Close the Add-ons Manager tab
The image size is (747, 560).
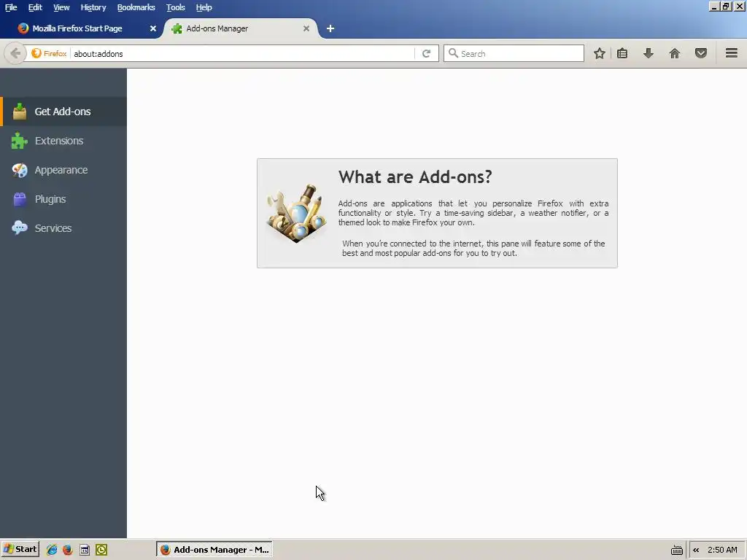click(306, 28)
